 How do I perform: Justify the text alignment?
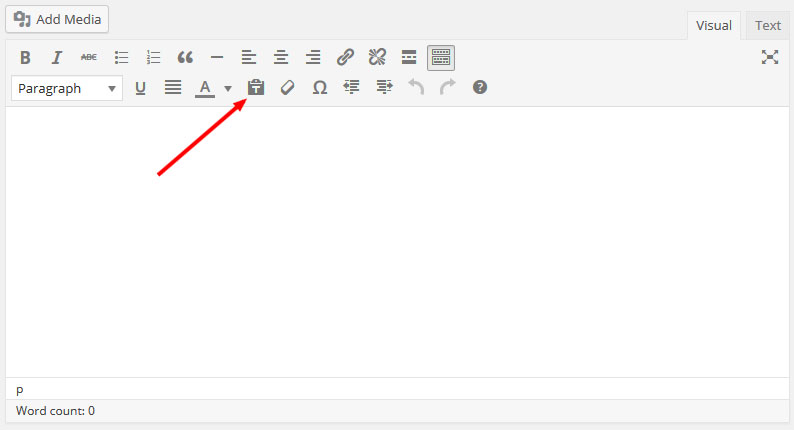173,88
